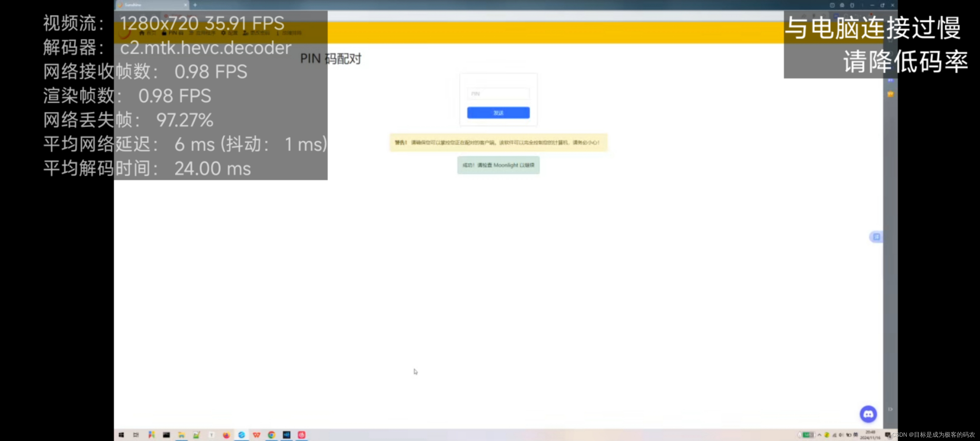Click the 平均网络延迟 6 ms stat line

(185, 144)
